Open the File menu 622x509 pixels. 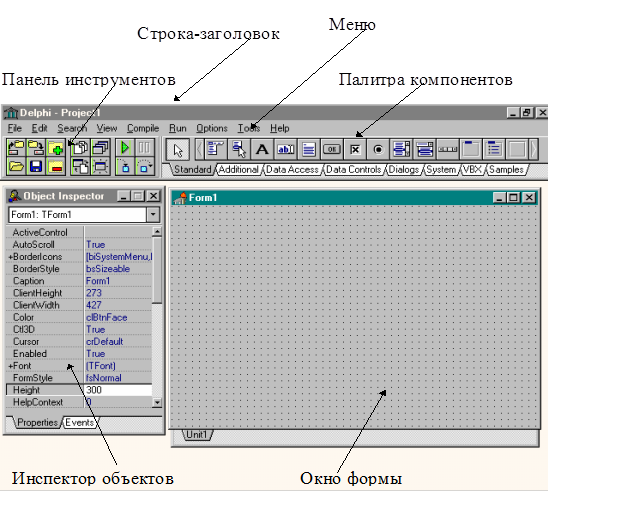(x=15, y=129)
